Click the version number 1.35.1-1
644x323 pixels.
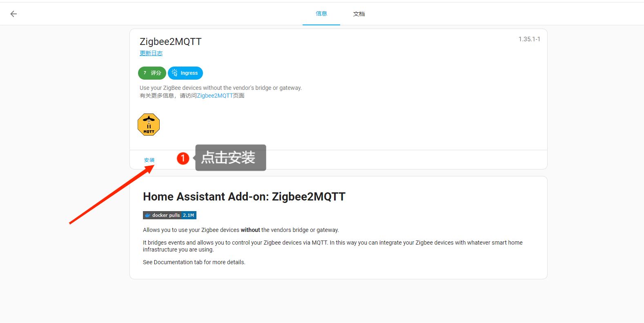pos(529,39)
